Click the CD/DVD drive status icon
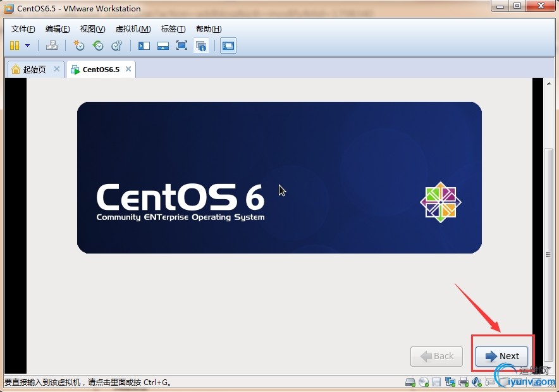The width and height of the screenshot is (559, 392). pos(424,383)
